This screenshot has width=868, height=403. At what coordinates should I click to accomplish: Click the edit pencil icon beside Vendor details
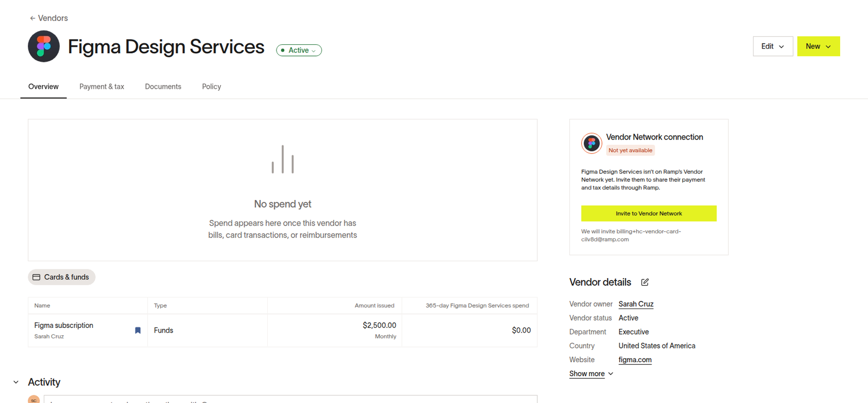[645, 282]
